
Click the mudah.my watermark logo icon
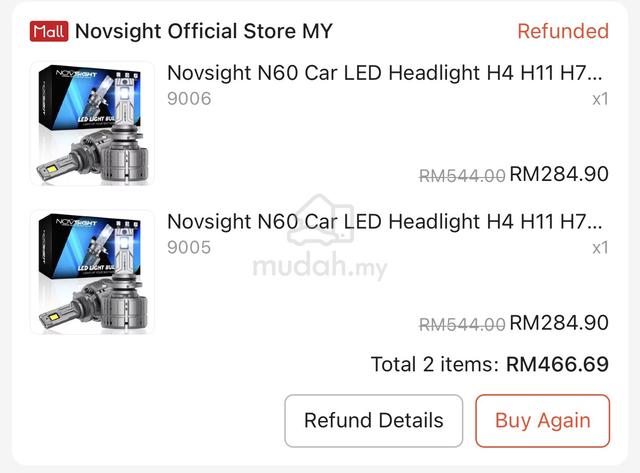pyautogui.click(x=320, y=220)
